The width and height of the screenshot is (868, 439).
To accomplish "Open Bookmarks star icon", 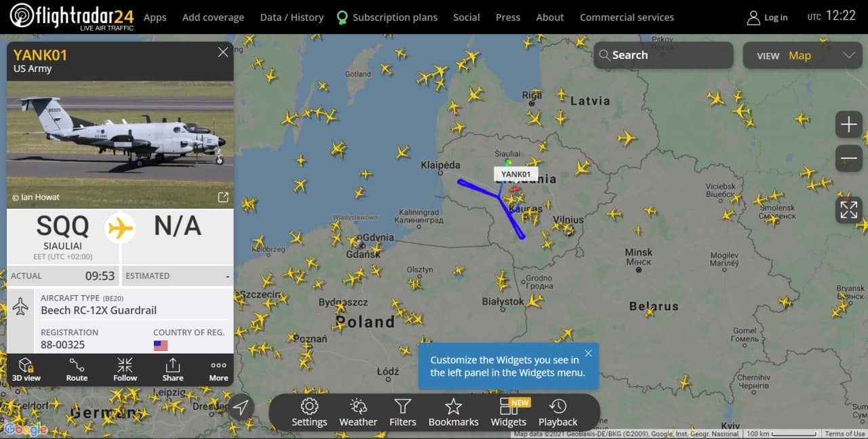I will pyautogui.click(x=454, y=413).
